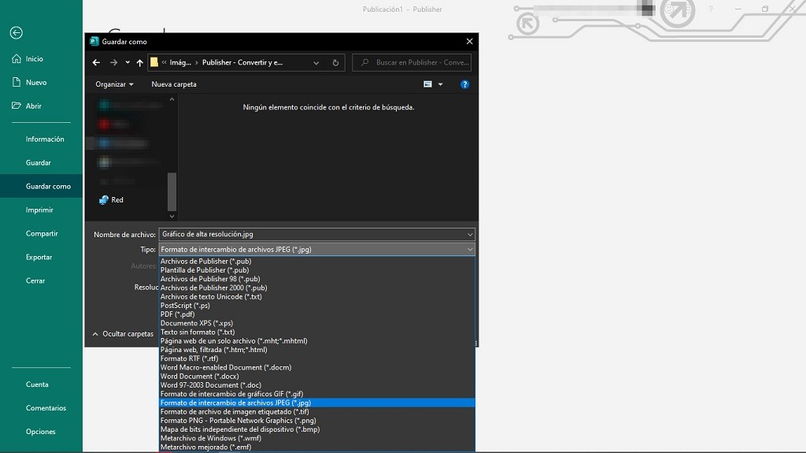Choose PDF (*.pdf) type
The height and width of the screenshot is (453, 806).
317,314
